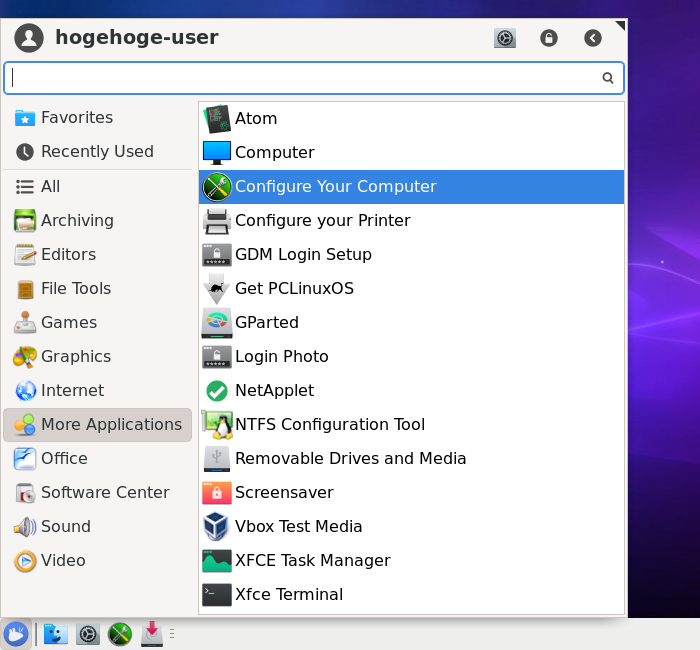
Task: Select the Office category
Action: (x=97, y=458)
